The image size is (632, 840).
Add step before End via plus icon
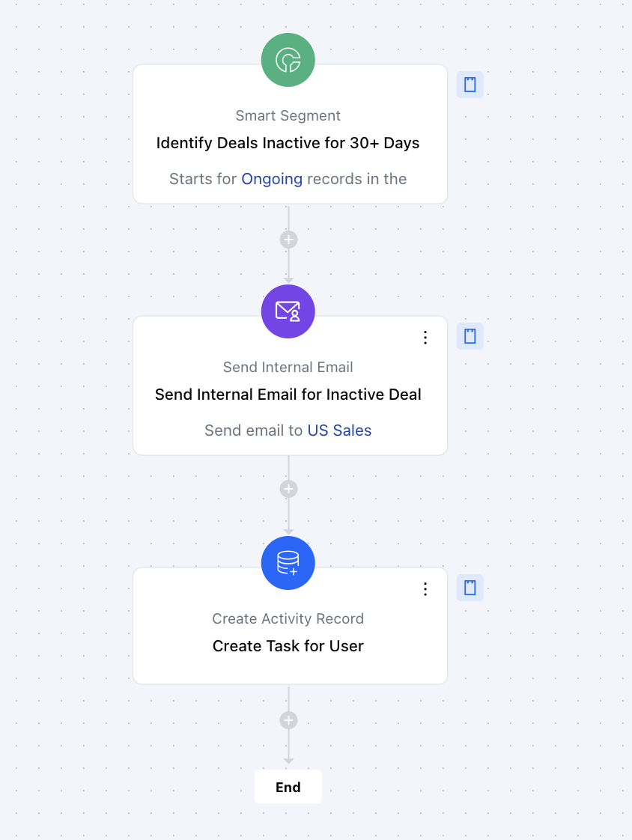tap(288, 720)
